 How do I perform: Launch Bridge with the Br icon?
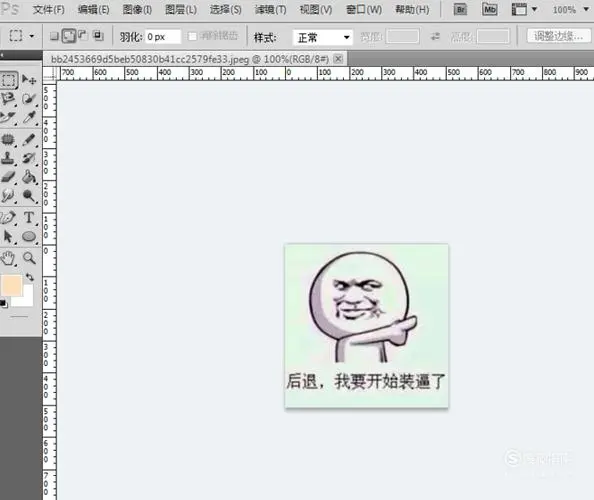(460, 9)
